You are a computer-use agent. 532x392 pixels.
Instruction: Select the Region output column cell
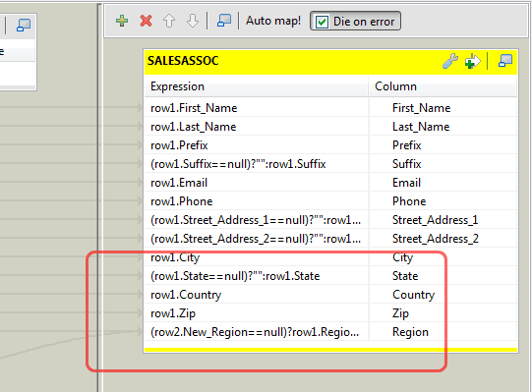click(443, 332)
